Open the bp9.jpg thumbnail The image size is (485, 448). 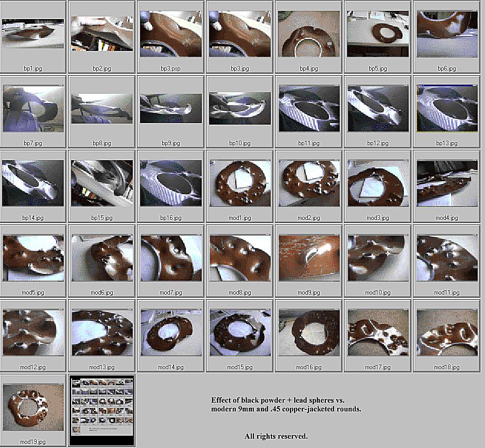point(171,109)
